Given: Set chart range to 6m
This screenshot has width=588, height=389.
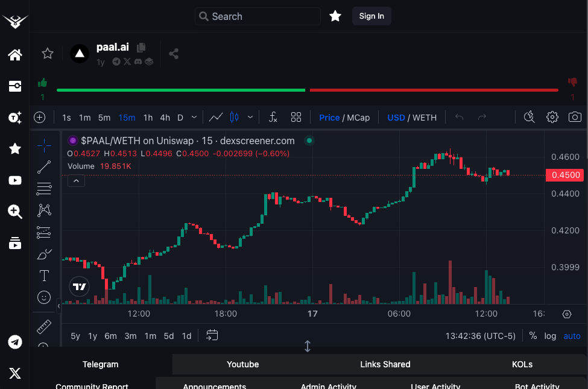Looking at the screenshot, I should 110,336.
